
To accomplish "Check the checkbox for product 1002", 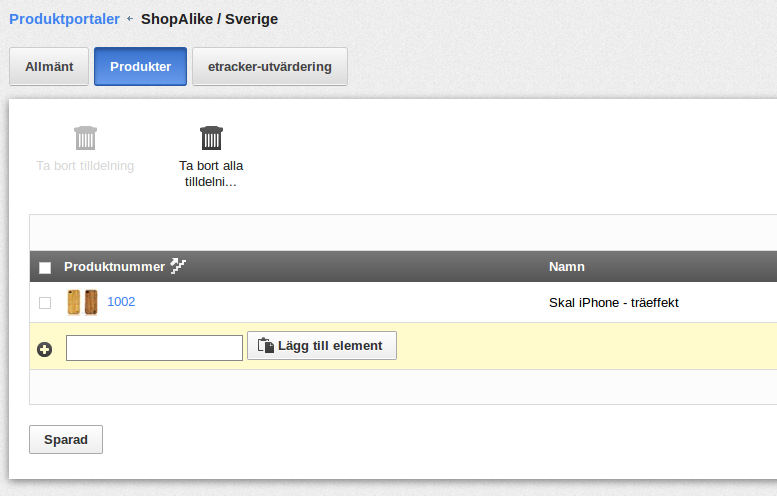I will tap(45, 302).
